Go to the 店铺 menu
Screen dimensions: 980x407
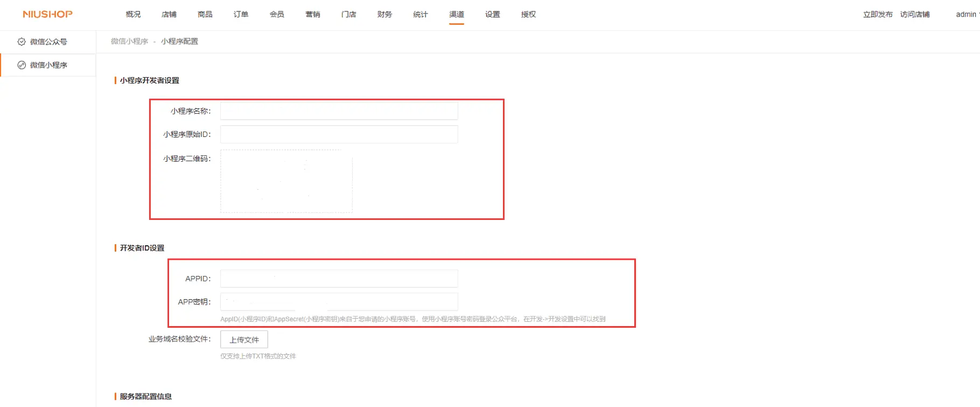click(169, 15)
